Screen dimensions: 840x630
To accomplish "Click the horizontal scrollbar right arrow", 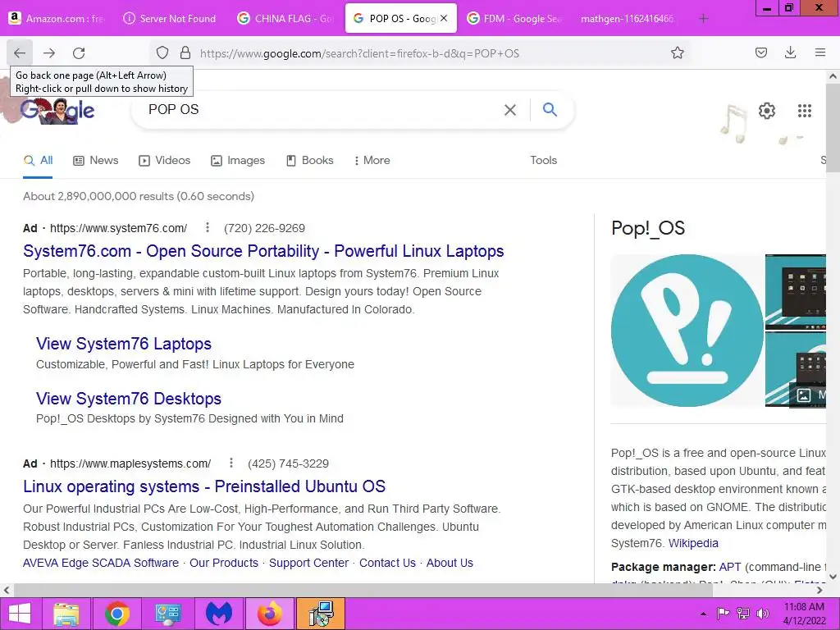I will pyautogui.click(x=819, y=590).
